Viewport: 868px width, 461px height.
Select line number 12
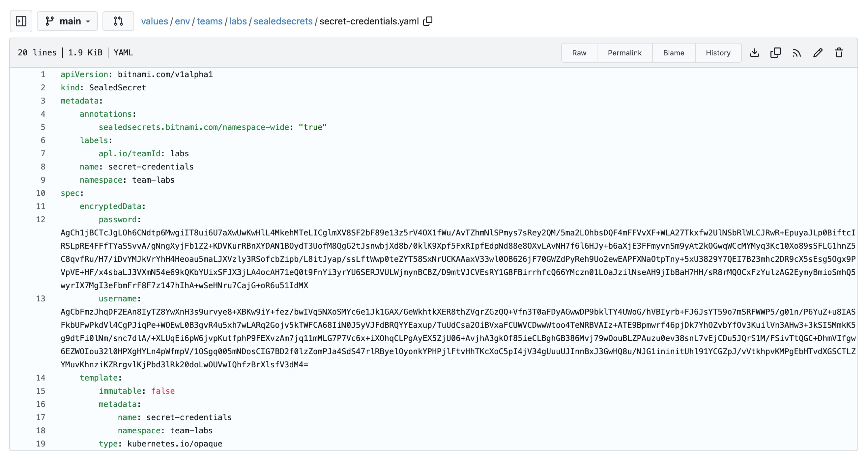click(41, 219)
